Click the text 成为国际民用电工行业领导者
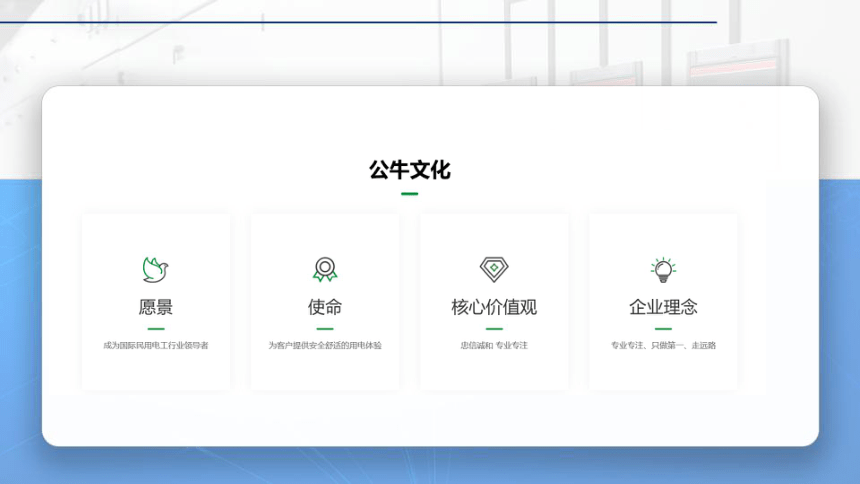The height and width of the screenshot is (484, 860). pos(156,345)
